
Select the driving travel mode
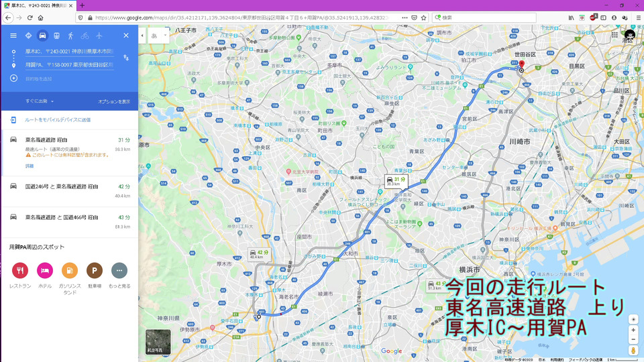click(x=42, y=36)
